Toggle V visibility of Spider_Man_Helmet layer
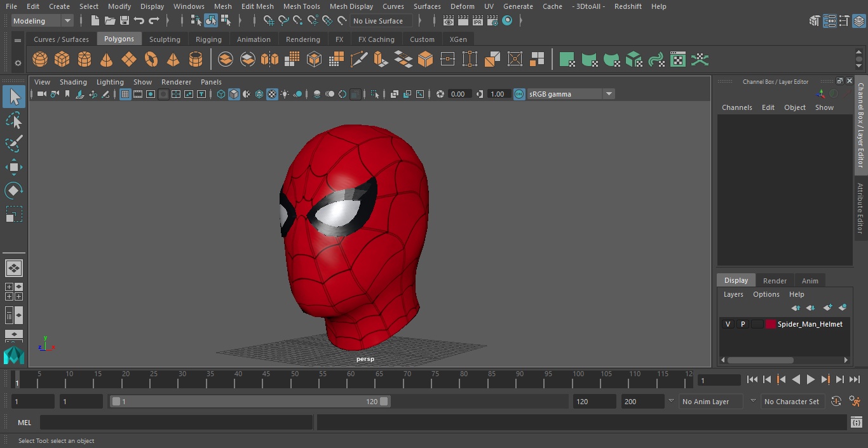Viewport: 868px width, 448px height. pyautogui.click(x=728, y=324)
